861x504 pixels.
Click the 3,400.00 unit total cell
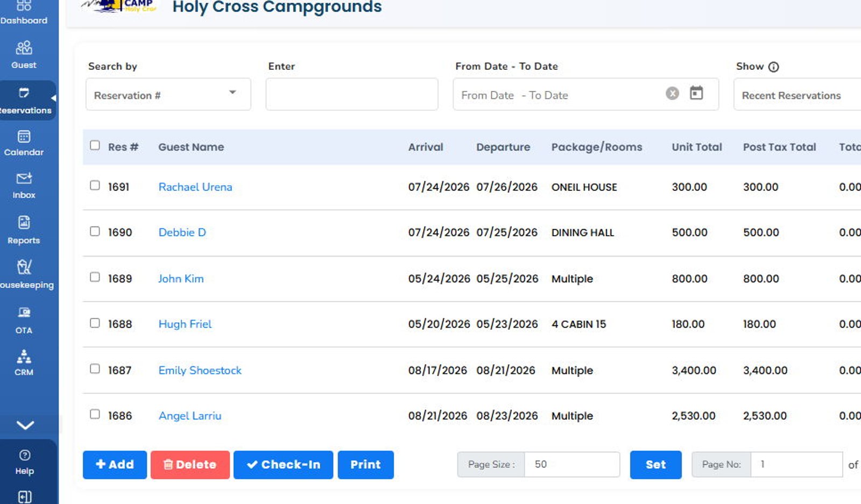(x=694, y=370)
